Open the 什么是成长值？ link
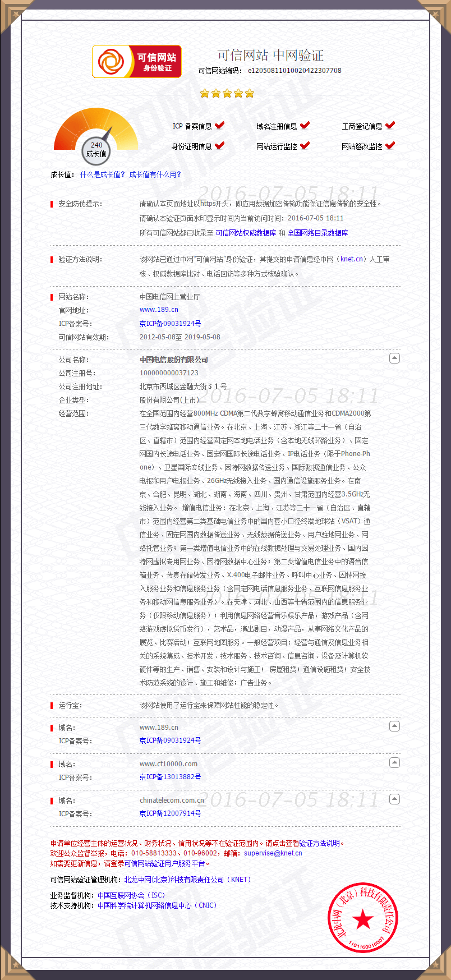 tap(103, 174)
